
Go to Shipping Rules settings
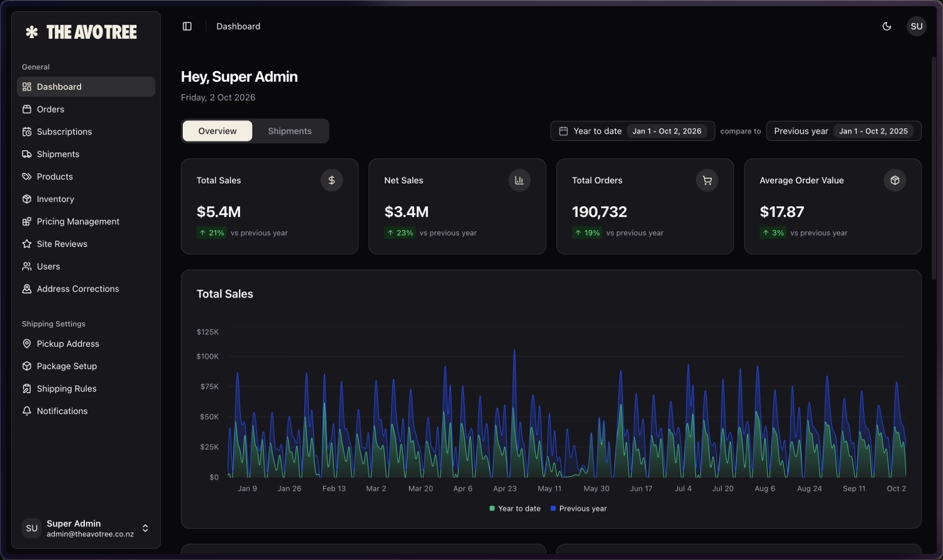pyautogui.click(x=86, y=389)
